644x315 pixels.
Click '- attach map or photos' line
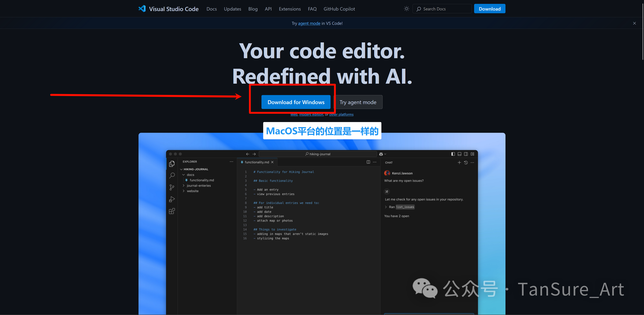(273, 220)
